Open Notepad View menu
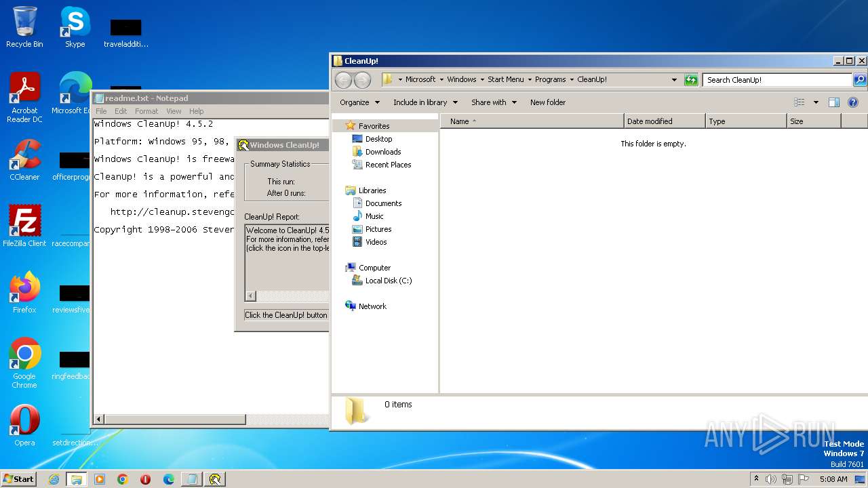868x488 pixels. [x=174, y=111]
